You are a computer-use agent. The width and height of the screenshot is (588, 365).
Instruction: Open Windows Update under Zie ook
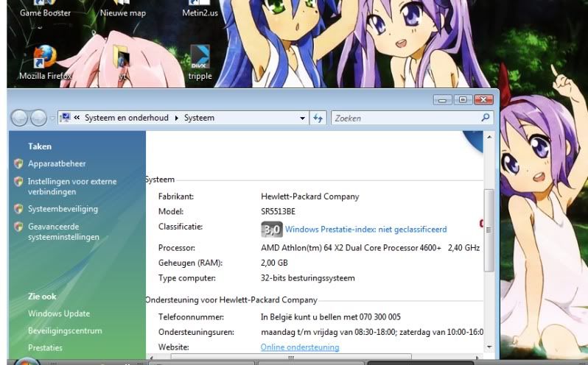tap(59, 313)
